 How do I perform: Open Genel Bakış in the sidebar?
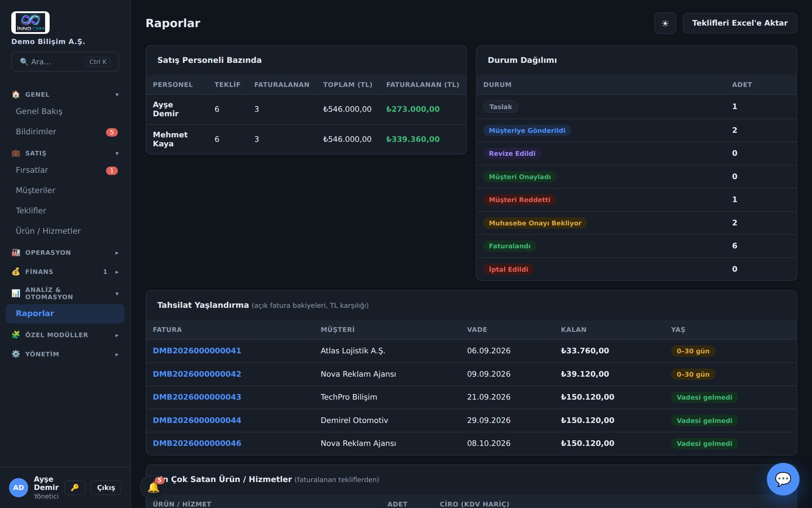pyautogui.click(x=65, y=111)
